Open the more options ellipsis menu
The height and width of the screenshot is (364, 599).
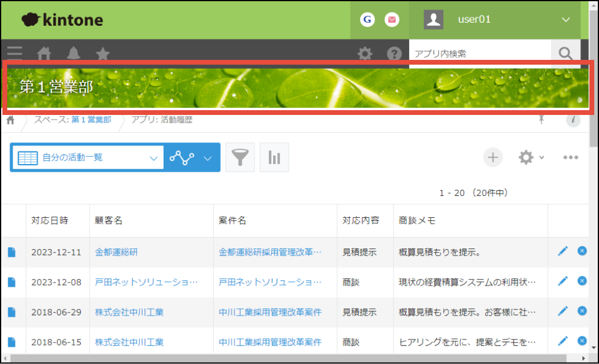pos(570,157)
